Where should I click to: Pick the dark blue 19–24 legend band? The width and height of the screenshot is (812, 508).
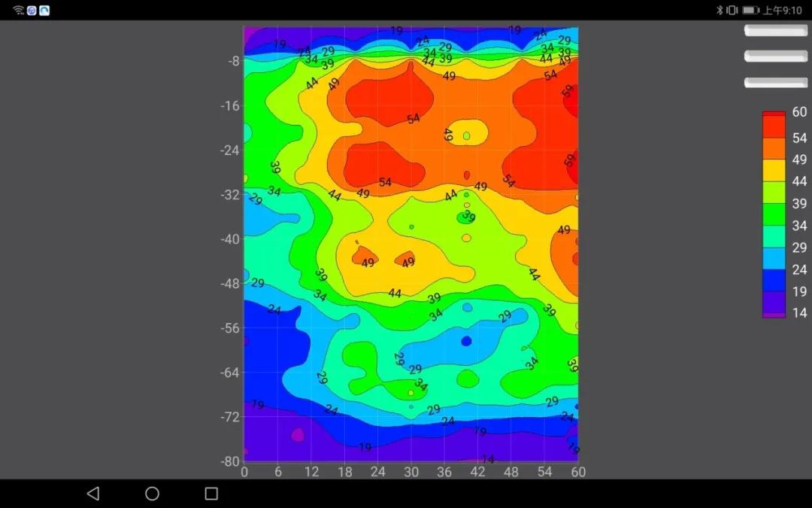click(x=774, y=281)
